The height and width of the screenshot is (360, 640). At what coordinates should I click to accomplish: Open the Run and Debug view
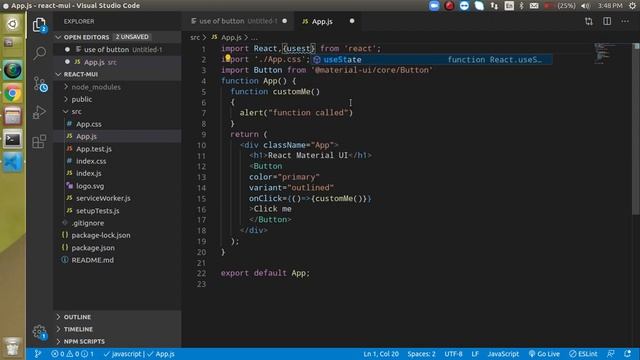[39, 112]
